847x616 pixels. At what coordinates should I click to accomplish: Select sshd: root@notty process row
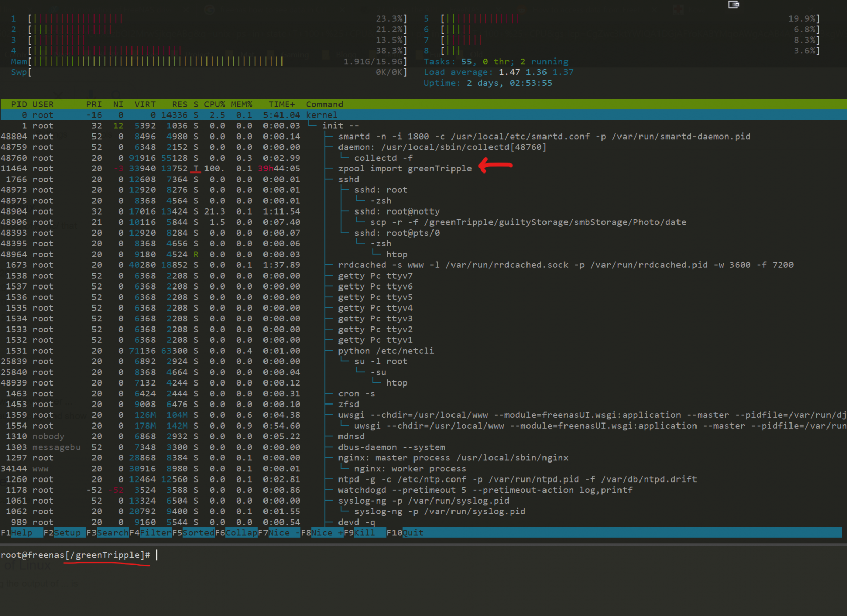point(423,211)
